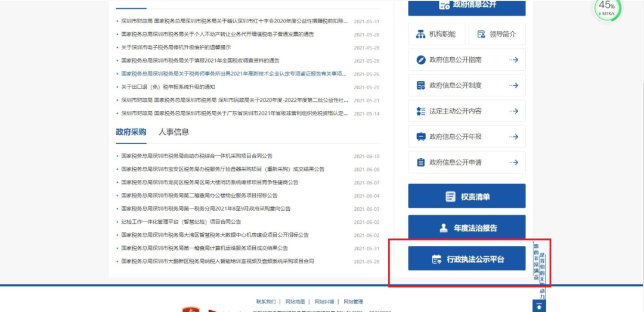The width and height of the screenshot is (644, 312).
Task: Click the date 2021-05-14
Action: (367, 114)
